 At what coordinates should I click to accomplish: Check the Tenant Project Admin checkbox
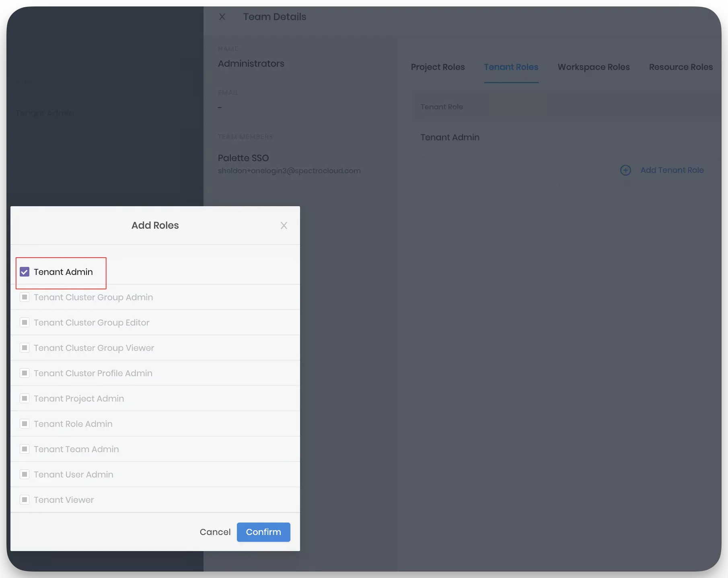click(x=25, y=398)
